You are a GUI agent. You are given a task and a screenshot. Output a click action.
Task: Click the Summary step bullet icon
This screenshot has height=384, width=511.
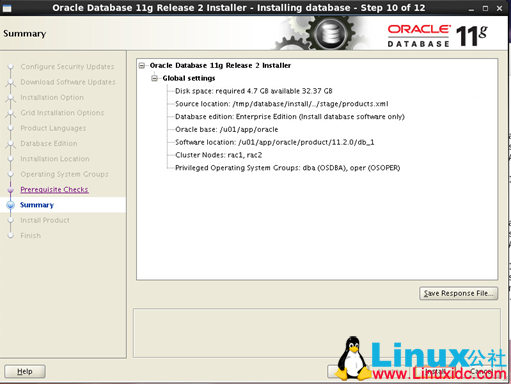pyautogui.click(x=11, y=205)
